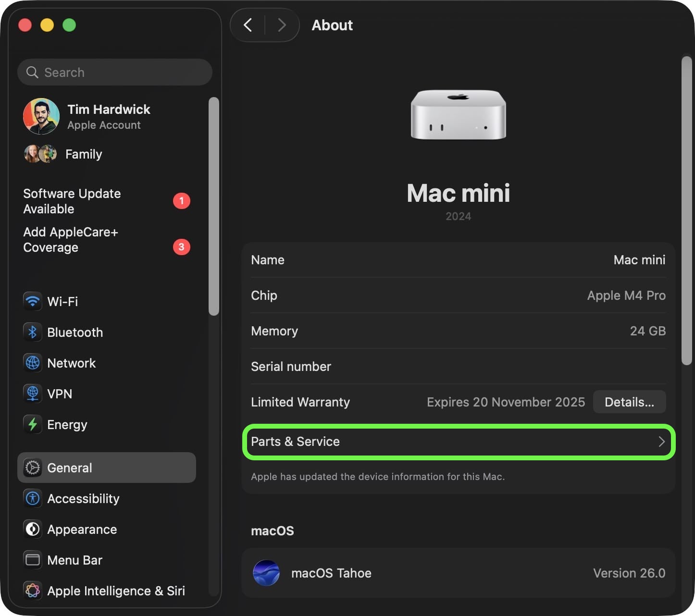Click the forward navigation arrow

tap(282, 25)
